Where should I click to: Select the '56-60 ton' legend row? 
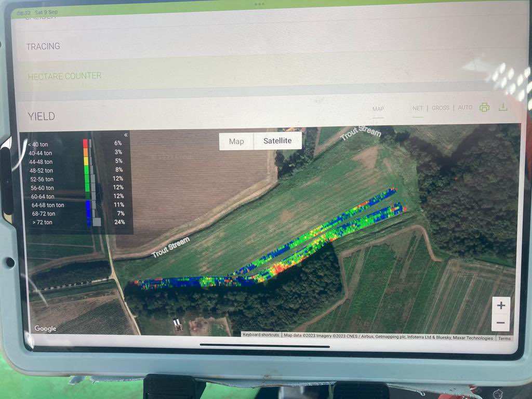[x=78, y=188]
